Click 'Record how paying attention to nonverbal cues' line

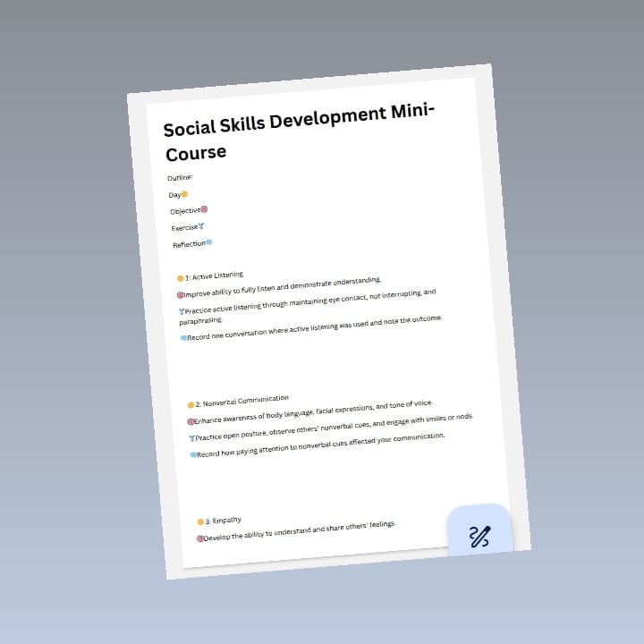click(321, 445)
